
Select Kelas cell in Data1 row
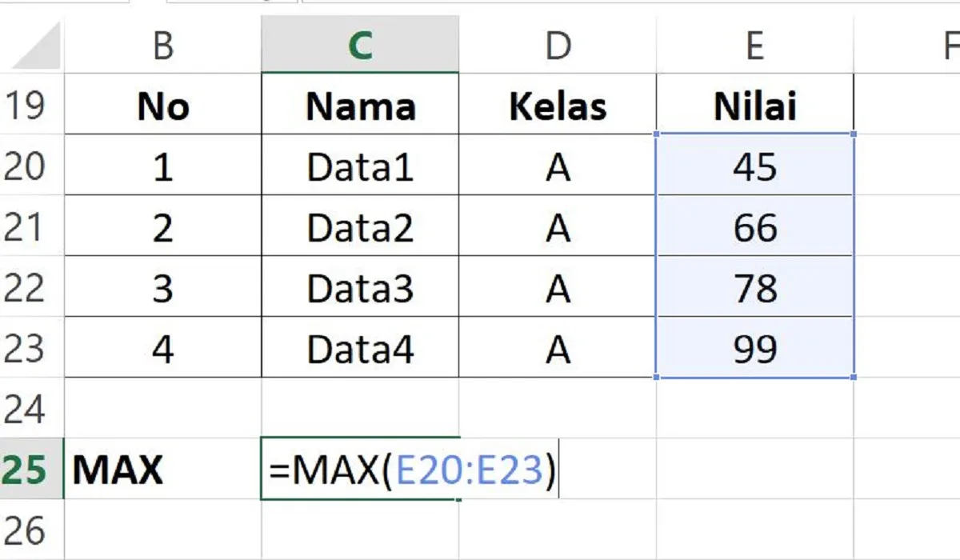[x=558, y=166]
